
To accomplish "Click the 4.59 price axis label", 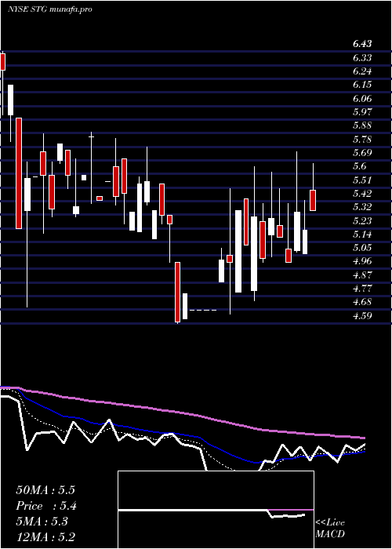I will (x=362, y=316).
